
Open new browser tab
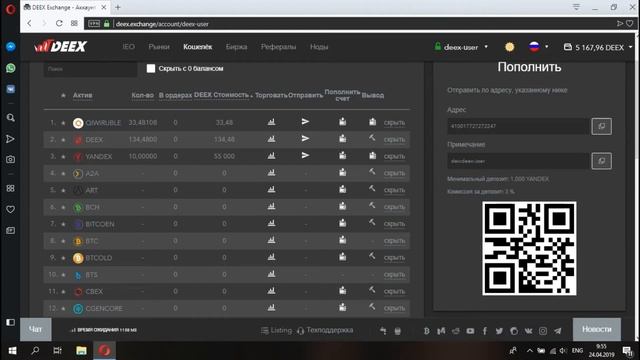[118, 7]
